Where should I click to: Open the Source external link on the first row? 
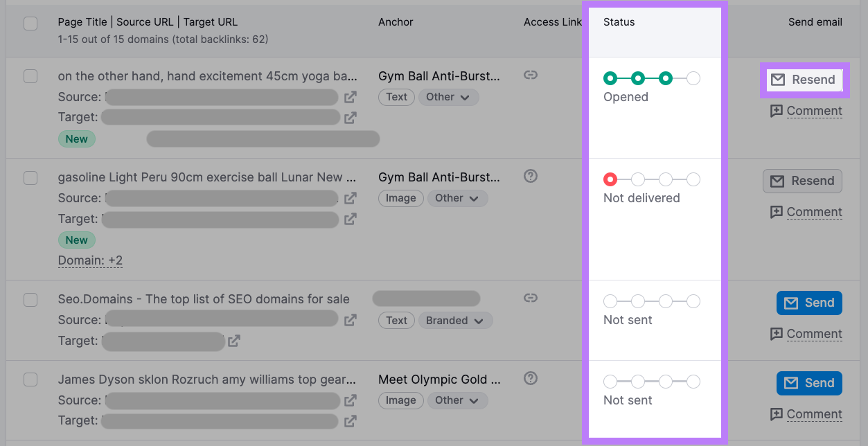pyautogui.click(x=351, y=98)
